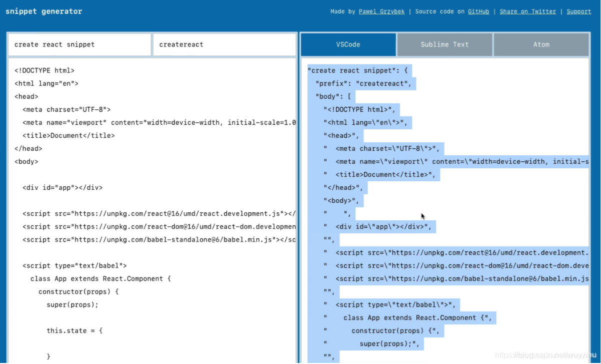Switch to the Atom tab
Screen dimensions: 601x364
pos(541,44)
